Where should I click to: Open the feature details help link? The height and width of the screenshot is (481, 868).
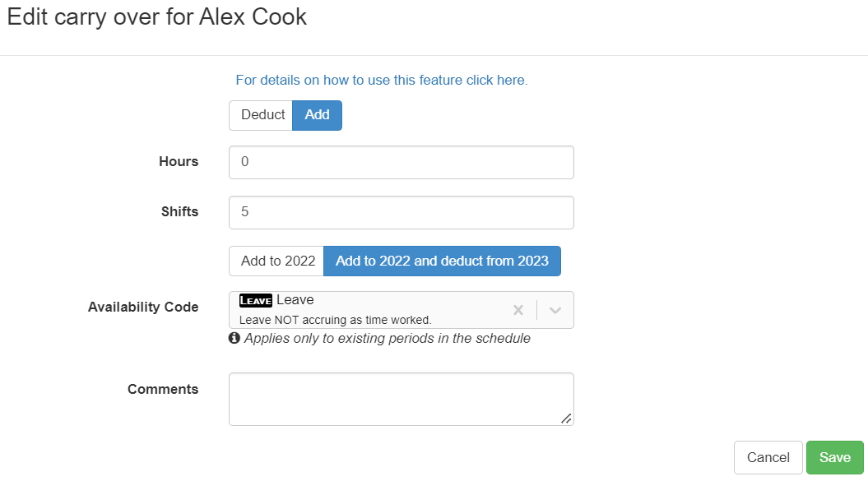(x=382, y=81)
